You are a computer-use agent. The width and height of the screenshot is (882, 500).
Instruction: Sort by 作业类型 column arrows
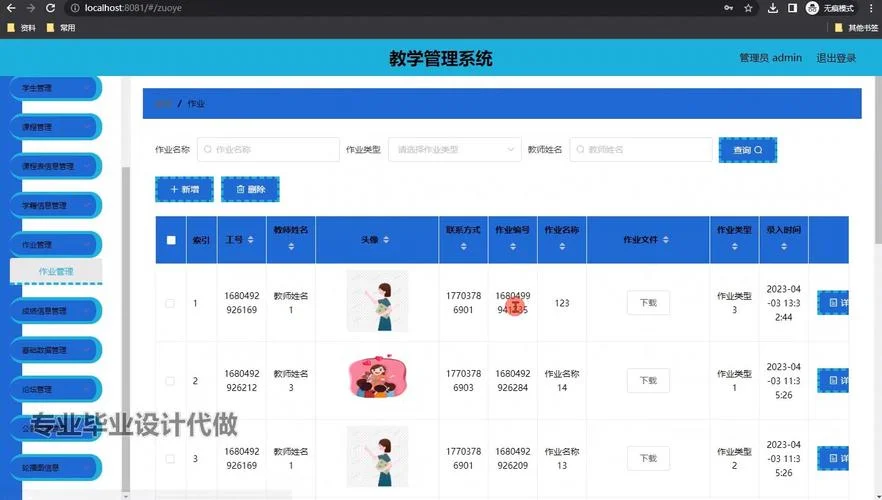(735, 246)
